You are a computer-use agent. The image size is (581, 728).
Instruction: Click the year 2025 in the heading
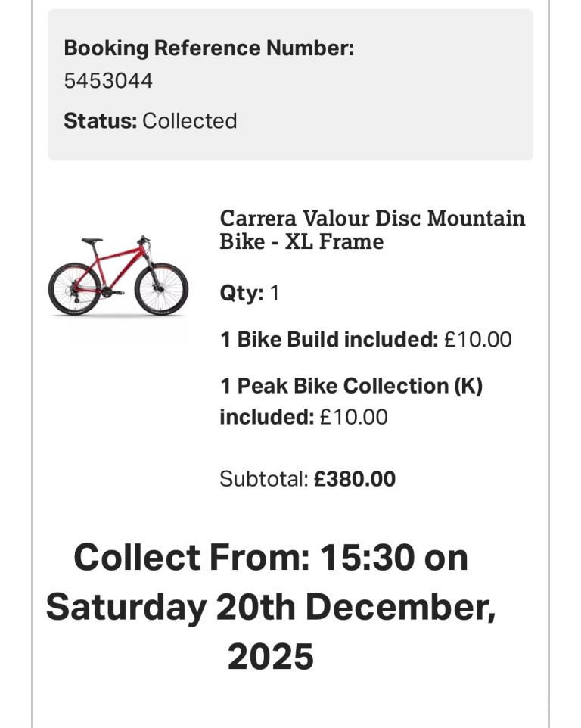point(270,656)
